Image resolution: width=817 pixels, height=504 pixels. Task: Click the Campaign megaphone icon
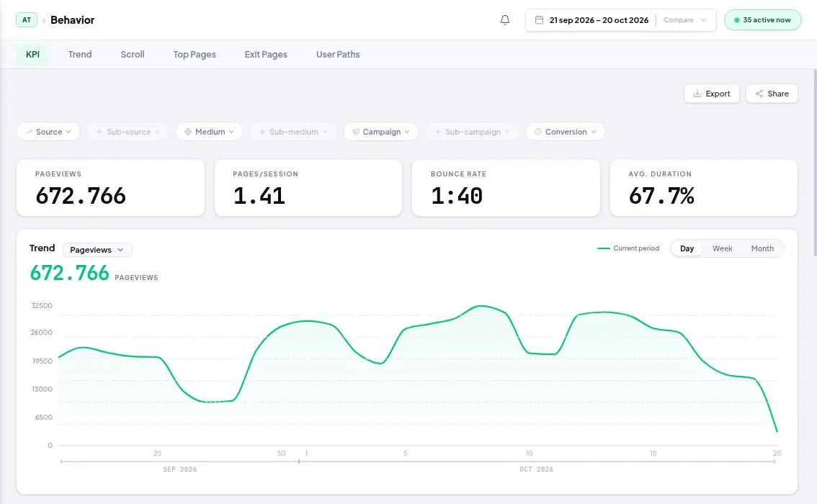356,132
